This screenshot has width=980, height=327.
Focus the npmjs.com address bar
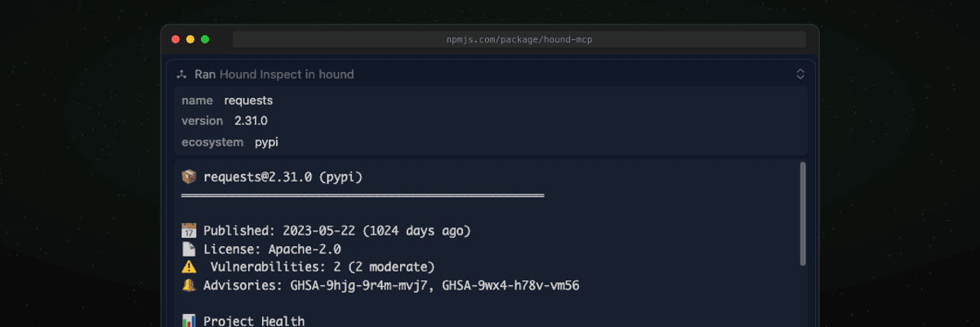pyautogui.click(x=519, y=39)
